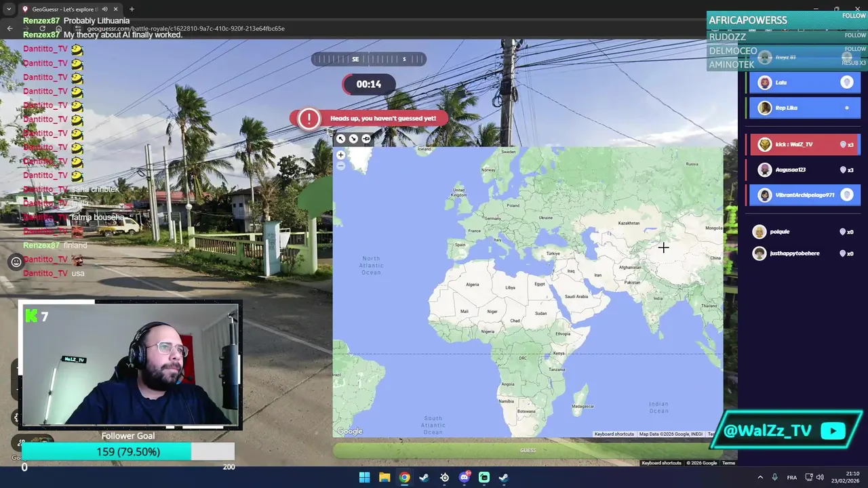The height and width of the screenshot is (488, 868).
Task: Open the Windows Start menu
Action: coord(364,477)
